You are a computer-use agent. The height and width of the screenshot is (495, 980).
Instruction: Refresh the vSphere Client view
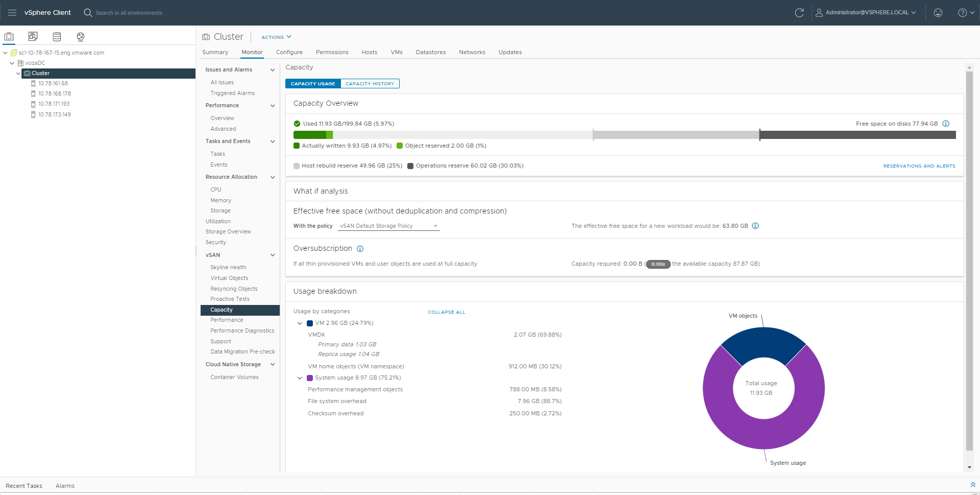pyautogui.click(x=799, y=13)
